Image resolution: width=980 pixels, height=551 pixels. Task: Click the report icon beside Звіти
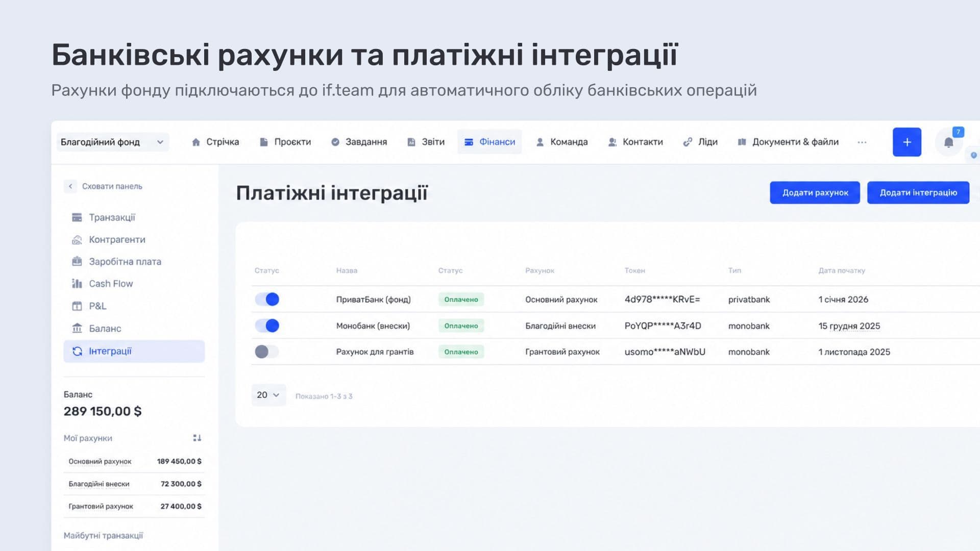pos(411,142)
